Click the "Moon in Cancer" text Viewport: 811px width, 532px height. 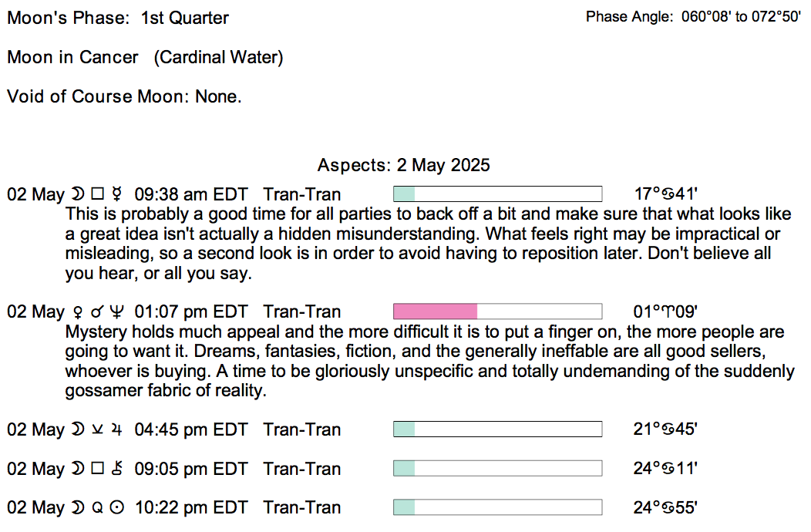[72, 57]
